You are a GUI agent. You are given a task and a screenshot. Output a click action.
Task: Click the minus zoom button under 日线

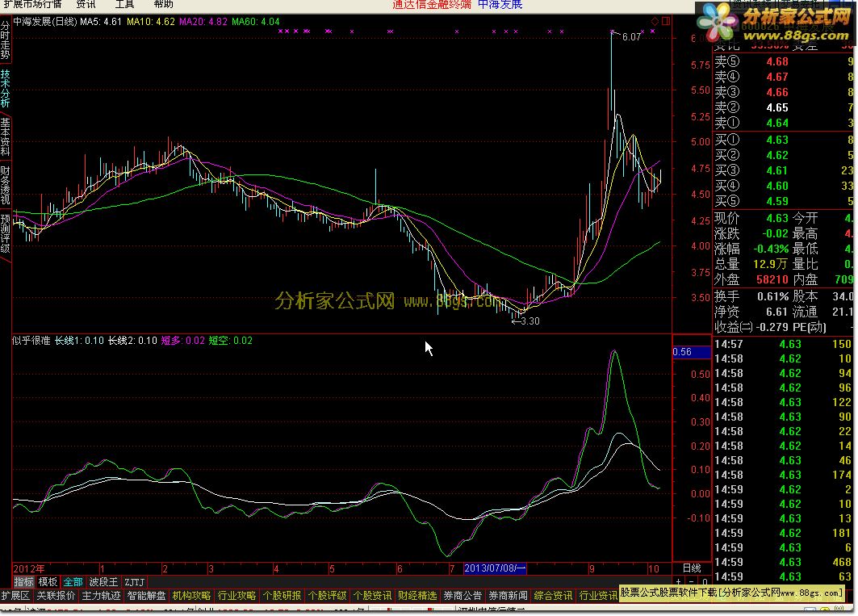[x=692, y=581]
